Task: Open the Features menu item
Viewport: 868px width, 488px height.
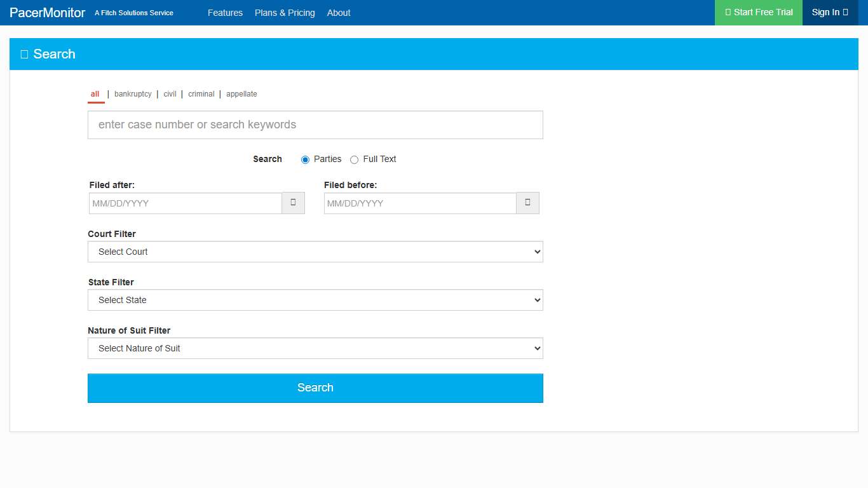Action: click(x=225, y=13)
